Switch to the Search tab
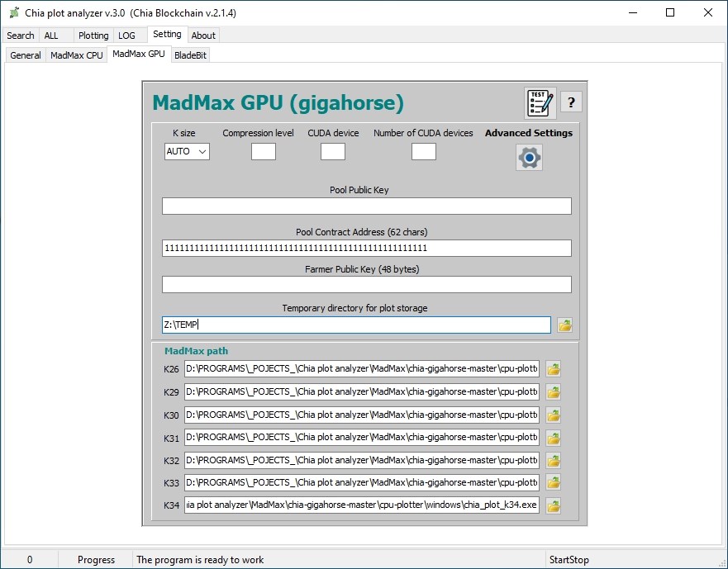Viewport: 728px width, 569px height. pyautogui.click(x=21, y=36)
